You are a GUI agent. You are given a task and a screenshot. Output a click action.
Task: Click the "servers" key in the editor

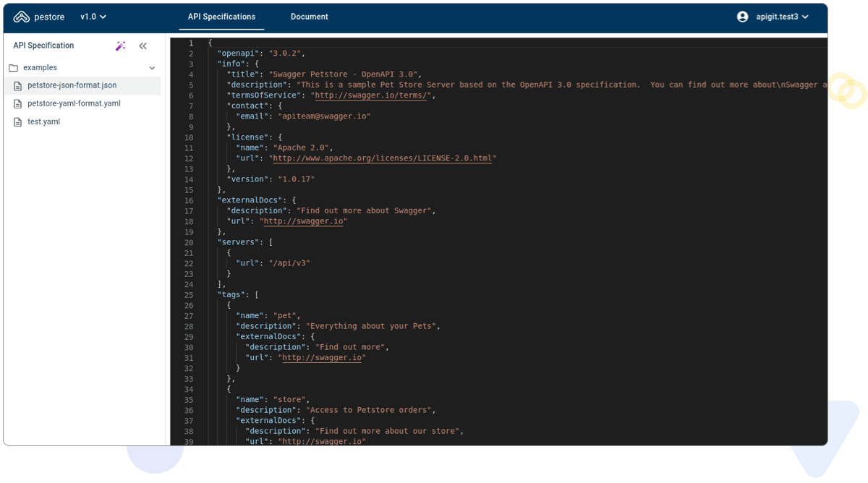[238, 242]
